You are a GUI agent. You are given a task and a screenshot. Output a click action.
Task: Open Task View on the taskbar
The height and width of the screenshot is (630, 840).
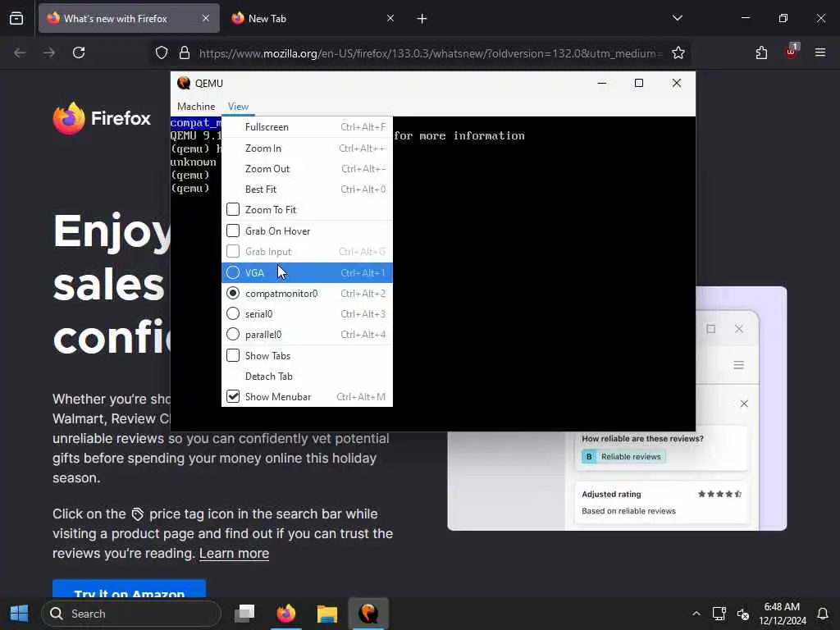click(244, 614)
